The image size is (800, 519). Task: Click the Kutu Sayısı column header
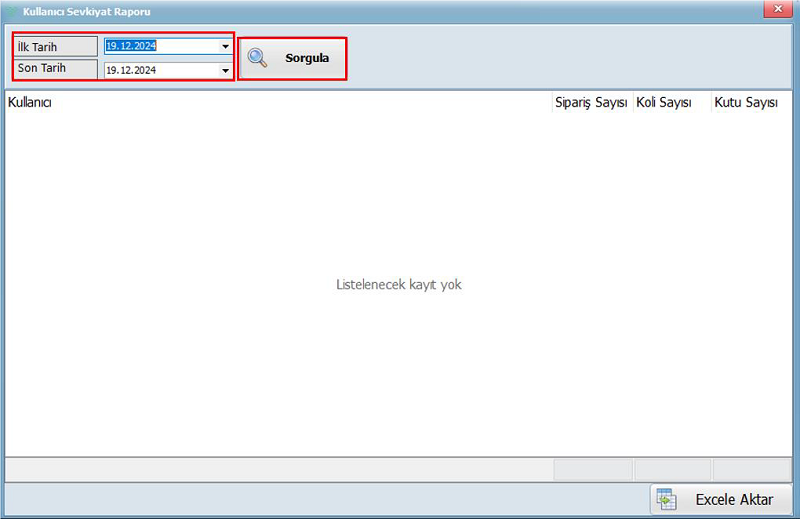(746, 102)
